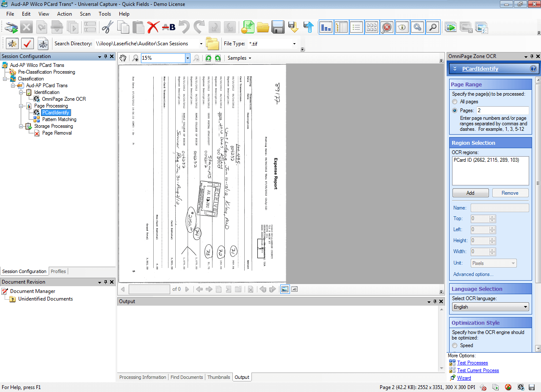This screenshot has height=392, width=541.
Task: Toggle the image view mode button
Action: pos(285,289)
